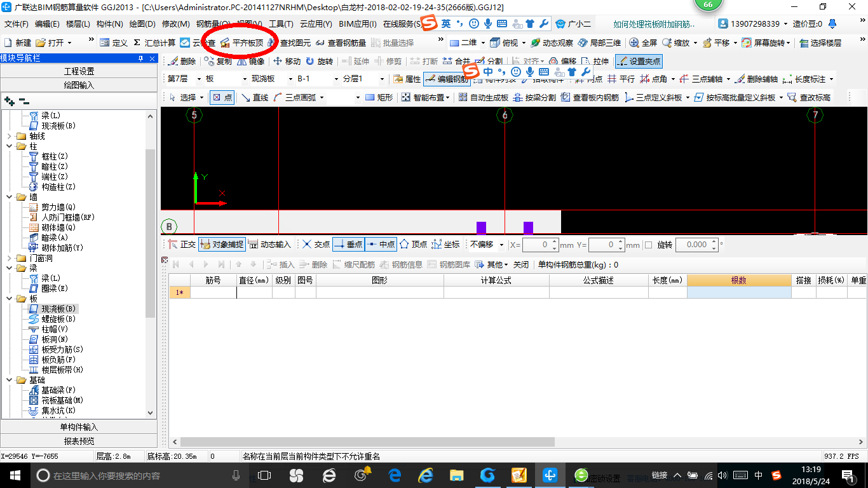Open 查看板内钢筋 slab rebar viewer
The image size is (868, 488).
pos(590,97)
